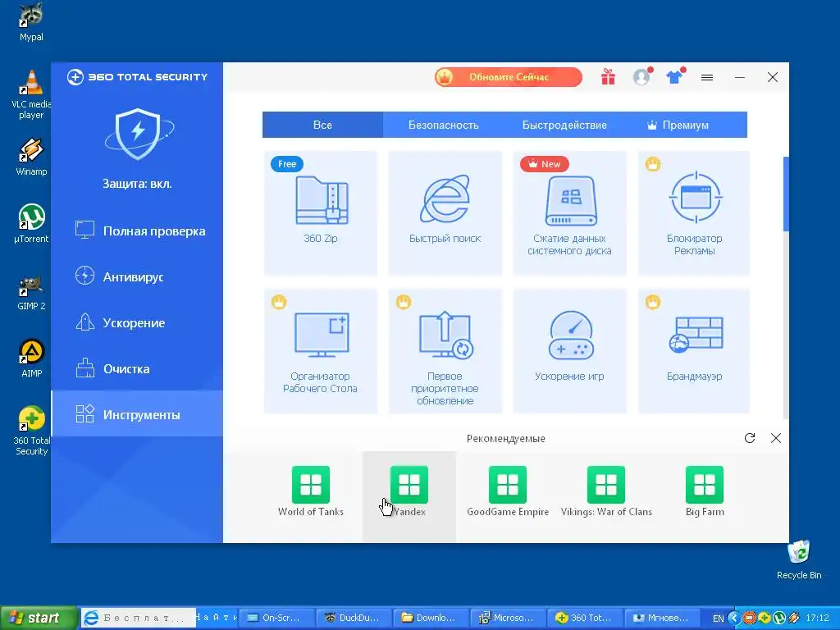Open the user account avatar
The height and width of the screenshot is (630, 840).
[641, 77]
